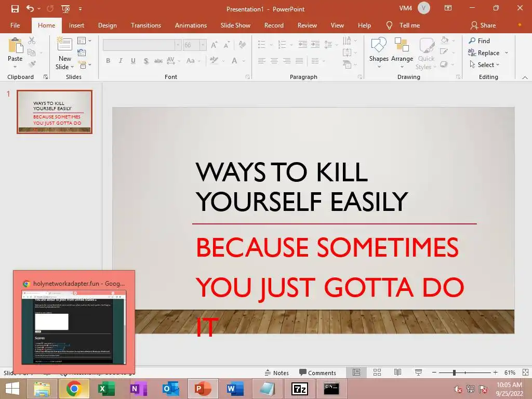The height and width of the screenshot is (399, 532).
Task: Decrease font size with the small A icon
Action: (227, 45)
